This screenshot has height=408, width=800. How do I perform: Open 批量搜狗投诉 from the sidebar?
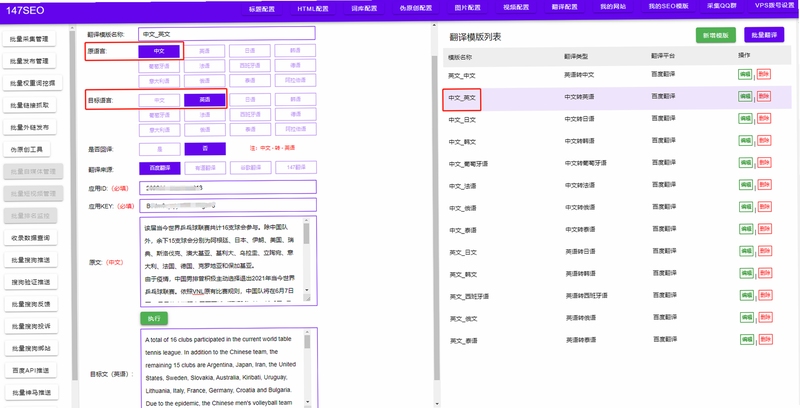tap(30, 326)
